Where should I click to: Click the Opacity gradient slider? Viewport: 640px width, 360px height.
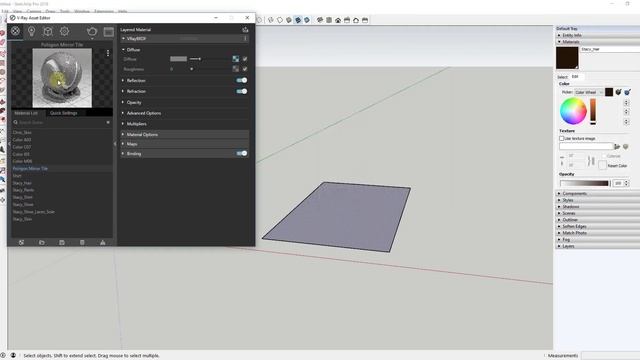click(584, 183)
